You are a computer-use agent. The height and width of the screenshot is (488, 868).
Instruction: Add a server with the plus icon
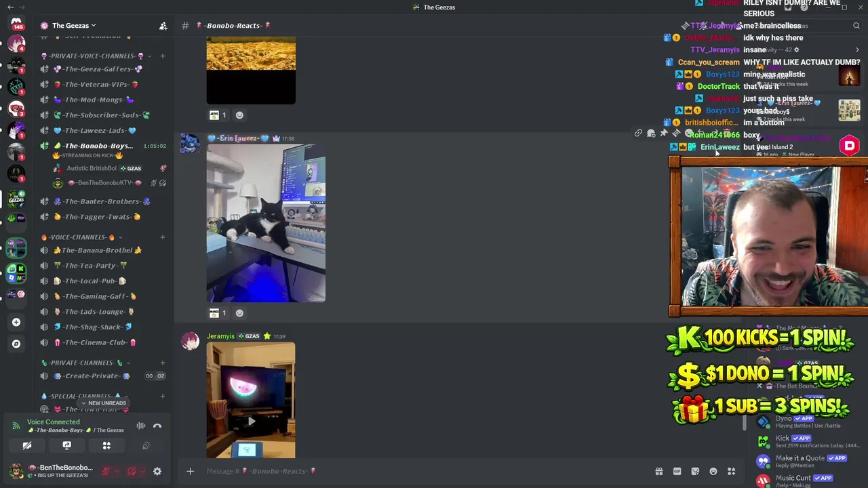pyautogui.click(x=16, y=322)
